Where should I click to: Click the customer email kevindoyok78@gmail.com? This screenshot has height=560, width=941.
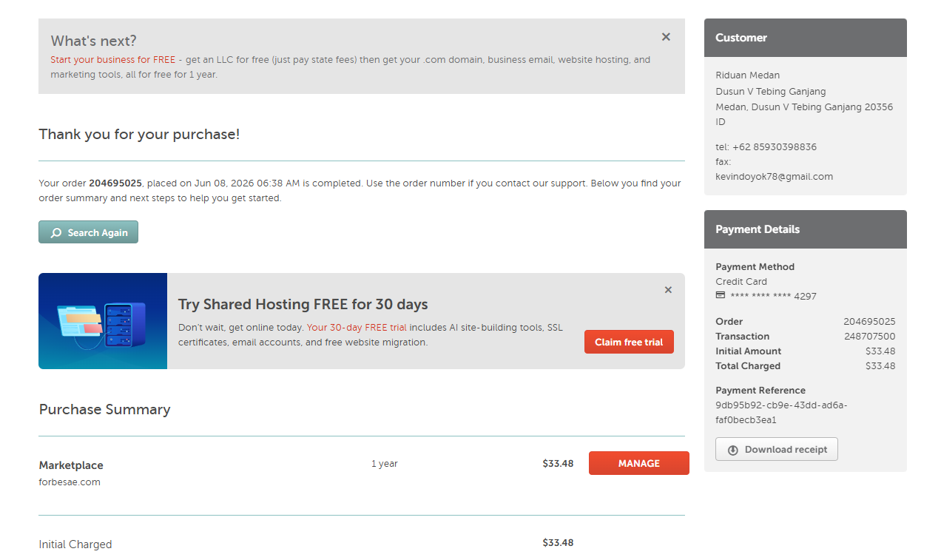click(774, 177)
